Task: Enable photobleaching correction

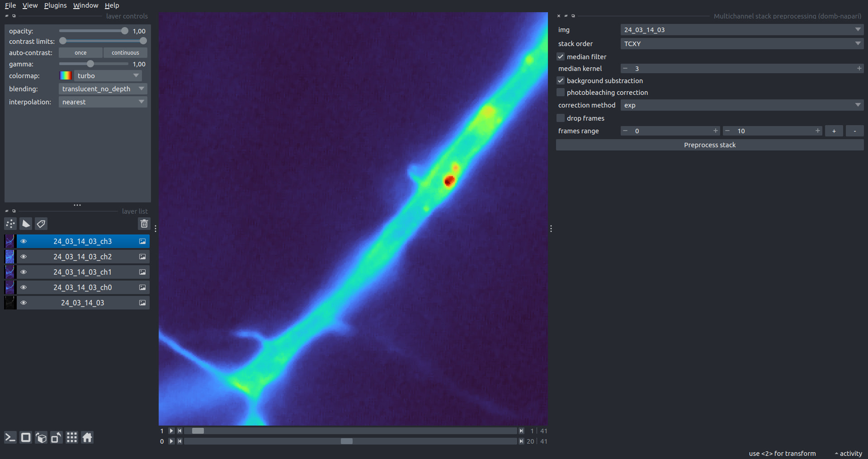Action: click(561, 92)
